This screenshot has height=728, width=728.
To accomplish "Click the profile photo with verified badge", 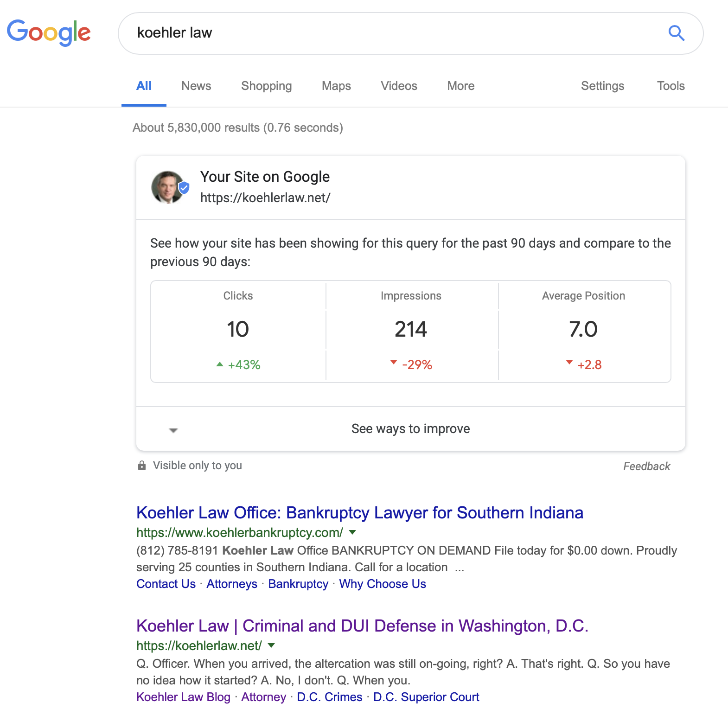I will 170,187.
